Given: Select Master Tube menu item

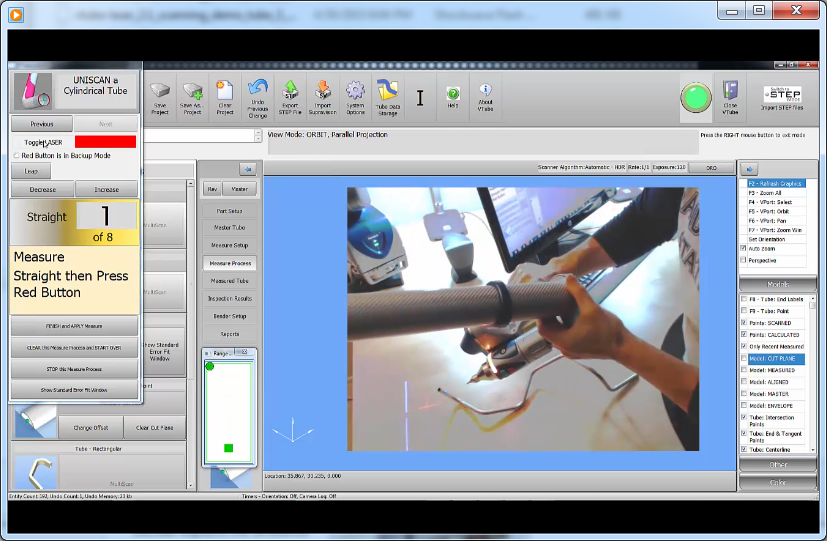Looking at the screenshot, I should [229, 228].
